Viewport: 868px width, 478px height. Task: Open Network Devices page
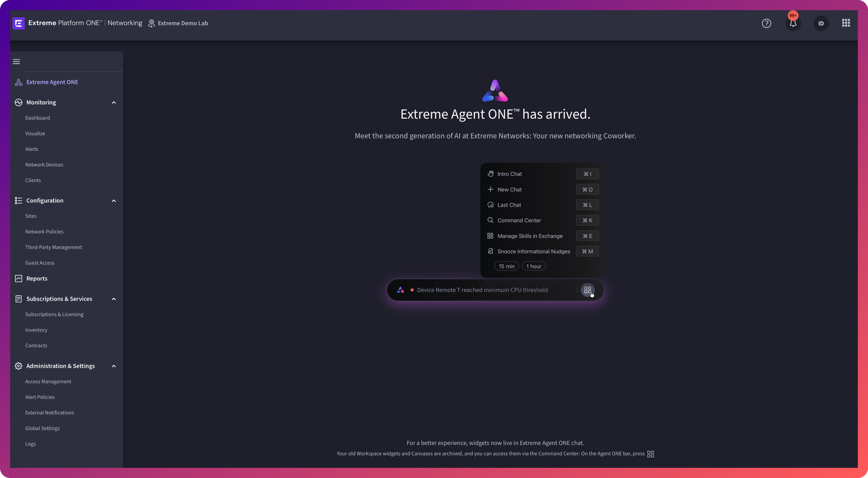tap(44, 165)
